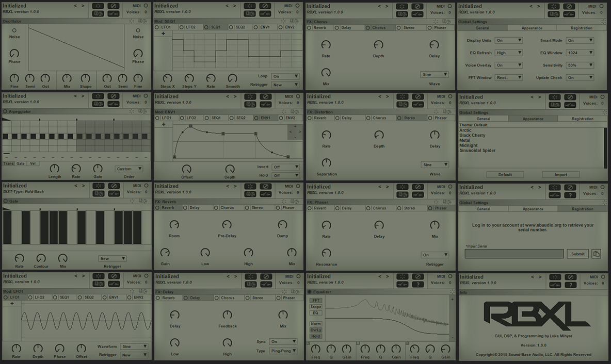Open the Display Units dropdown in Global Settings

pos(508,41)
